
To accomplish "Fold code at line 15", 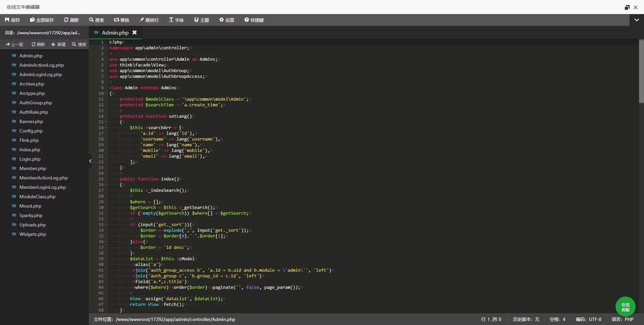I will pyautogui.click(x=106, y=122).
